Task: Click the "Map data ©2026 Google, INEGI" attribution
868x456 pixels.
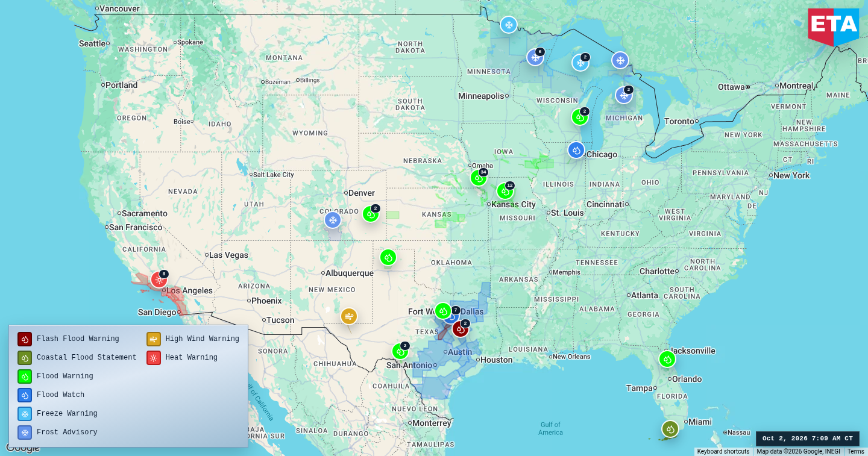Action: point(799,452)
